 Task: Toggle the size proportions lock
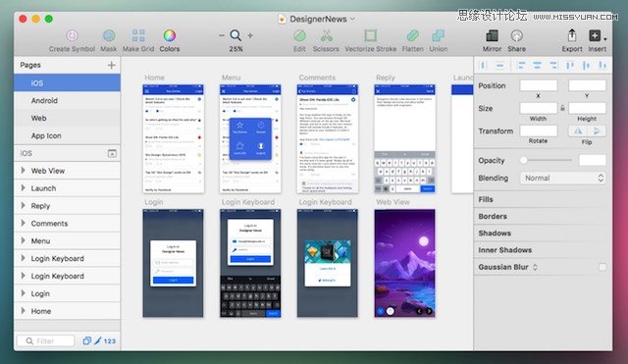click(x=562, y=108)
